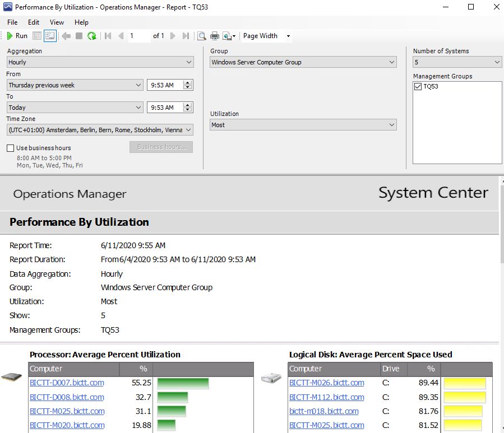The height and width of the screenshot is (433, 504).
Task: Stop report rendering with the square icon
Action: coord(79,36)
